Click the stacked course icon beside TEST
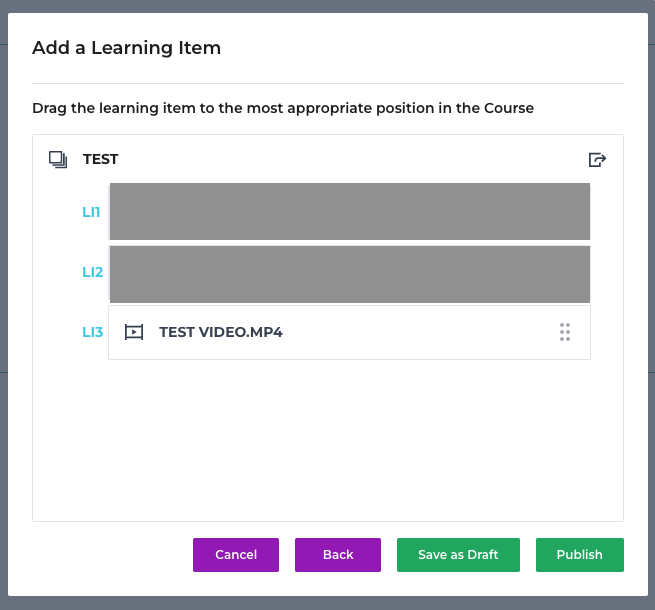 [x=58, y=160]
